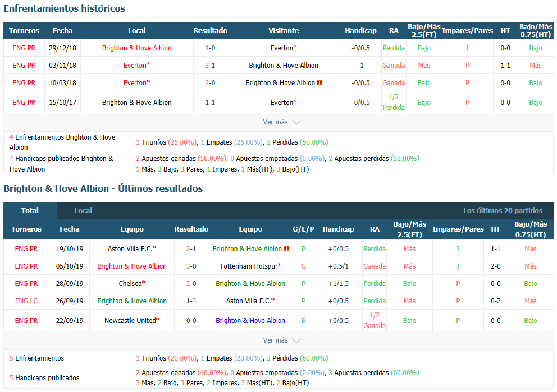Open the ENG LC tournament link

click(x=26, y=301)
